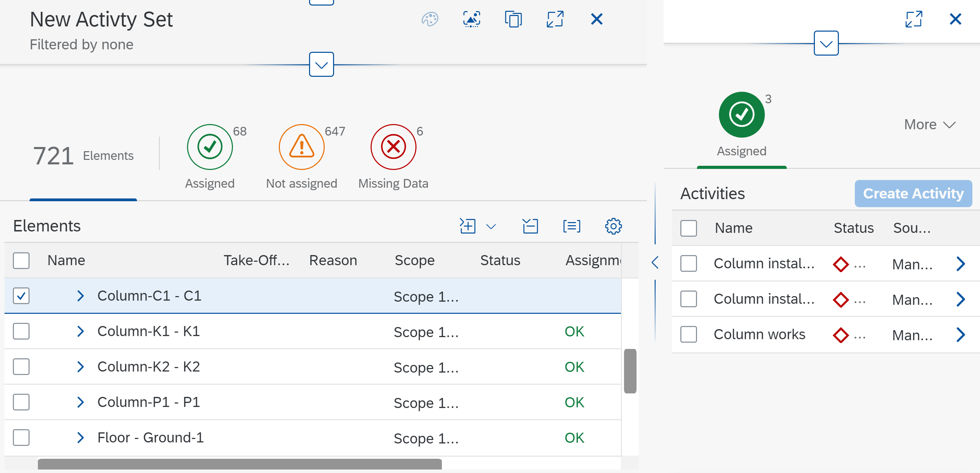This screenshot has width=980, height=473.
Task: Click the Scope column header
Action: coord(415,261)
